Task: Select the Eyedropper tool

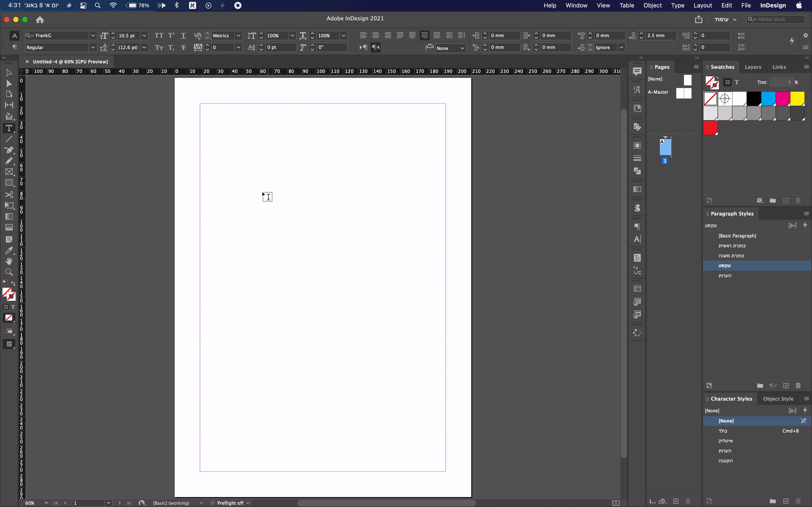Action: pos(9,250)
